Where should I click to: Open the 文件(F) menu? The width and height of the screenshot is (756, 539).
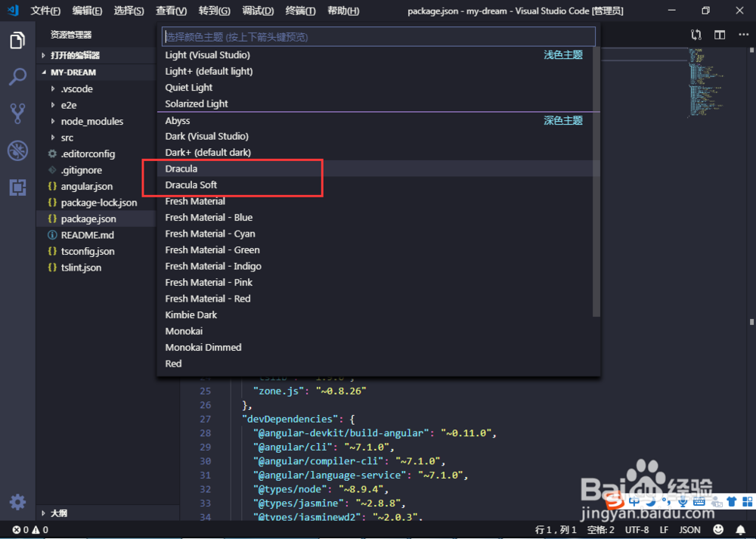click(x=45, y=11)
